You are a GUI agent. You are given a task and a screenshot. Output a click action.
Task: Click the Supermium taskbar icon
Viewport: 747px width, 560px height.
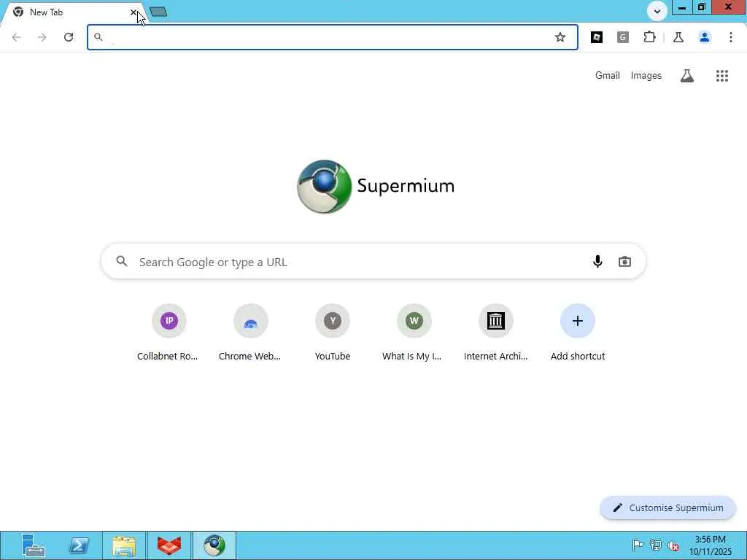(214, 545)
